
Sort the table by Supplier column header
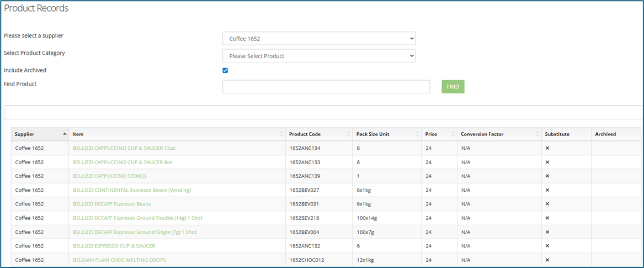[40, 134]
